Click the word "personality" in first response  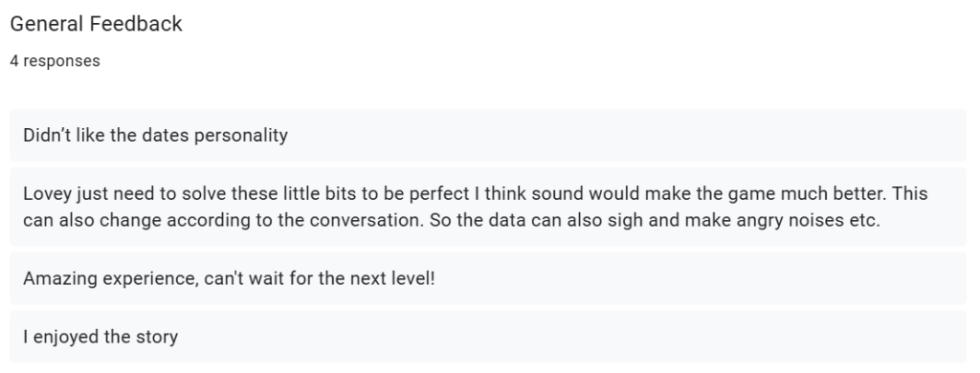tap(241, 136)
